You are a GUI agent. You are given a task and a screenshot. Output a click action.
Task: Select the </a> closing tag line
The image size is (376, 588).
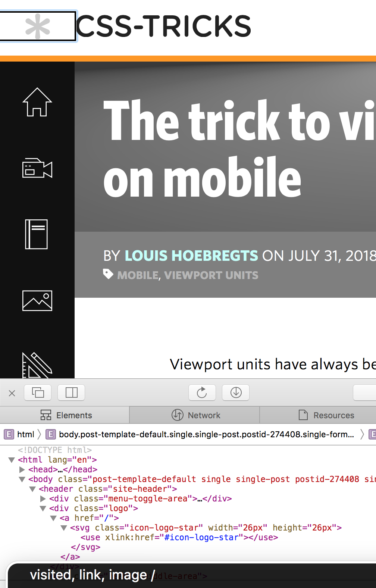click(x=70, y=557)
